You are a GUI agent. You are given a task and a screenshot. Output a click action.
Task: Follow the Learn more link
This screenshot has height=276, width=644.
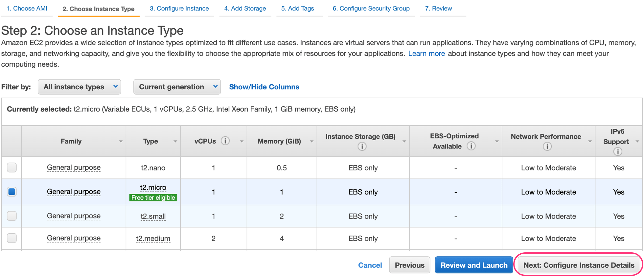(426, 54)
